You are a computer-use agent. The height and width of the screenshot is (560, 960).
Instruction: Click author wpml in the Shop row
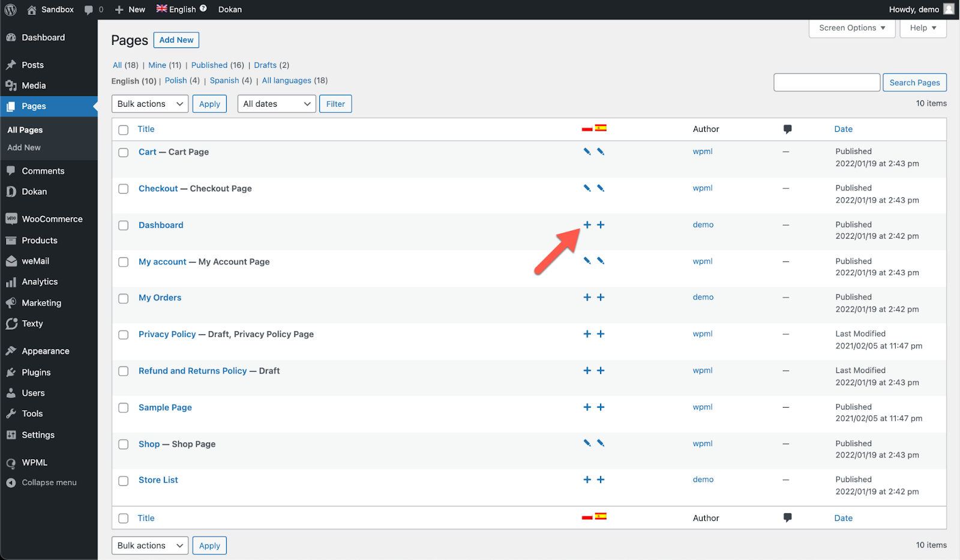pos(703,443)
